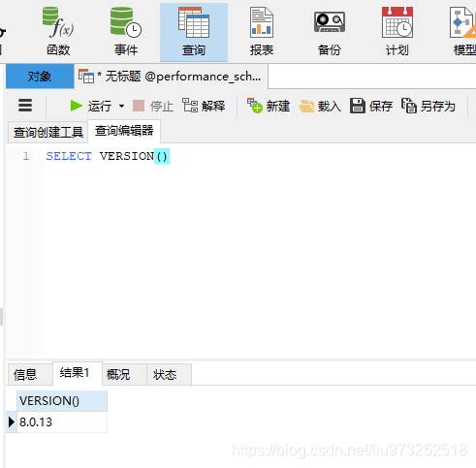Open the 模型 (Model) toolbar icon
The height and width of the screenshot is (468, 476).
click(x=462, y=32)
